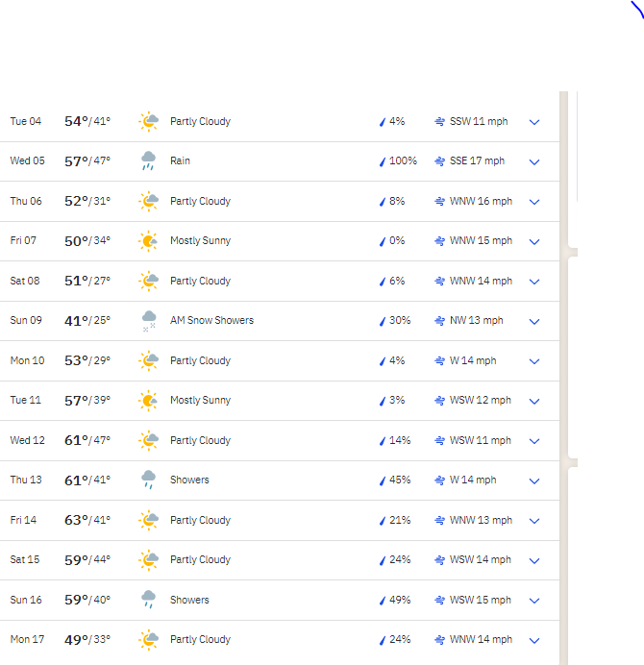Click the Mon 10 partly cloudy icon

pos(148,360)
